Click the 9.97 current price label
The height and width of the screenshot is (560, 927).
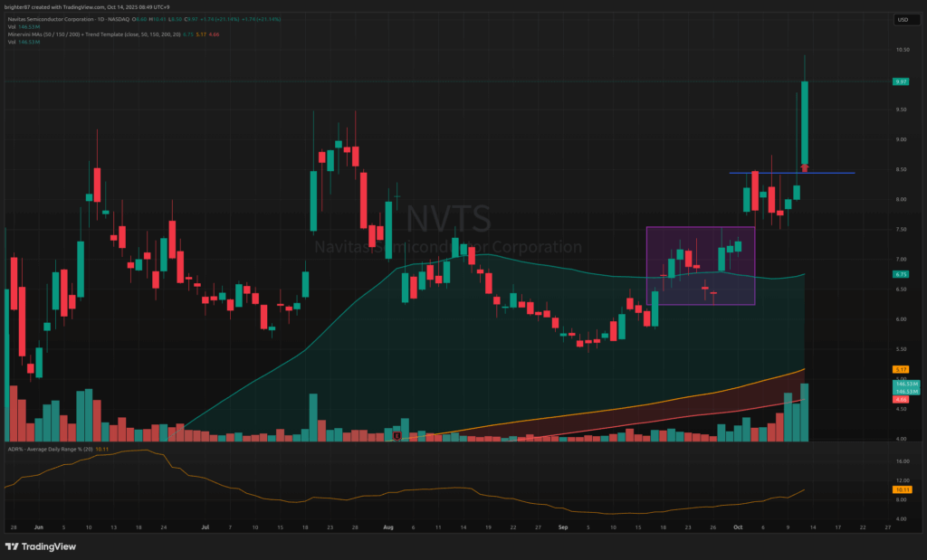coord(901,81)
